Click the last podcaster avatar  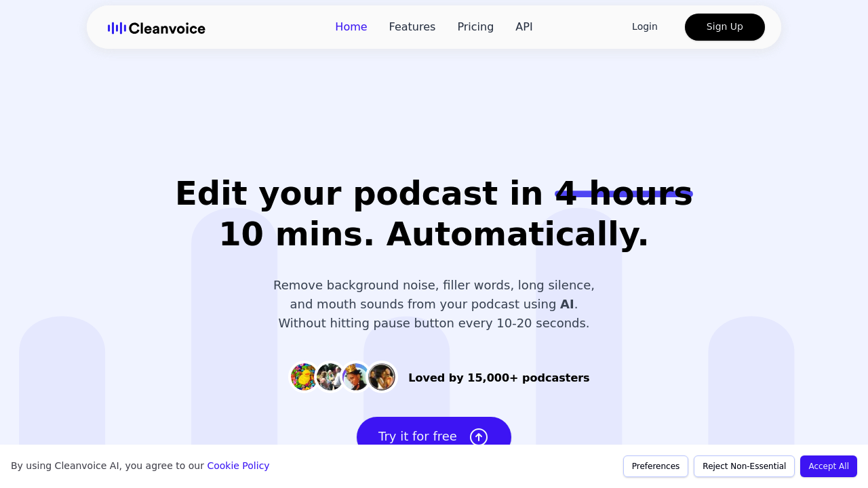(x=382, y=376)
